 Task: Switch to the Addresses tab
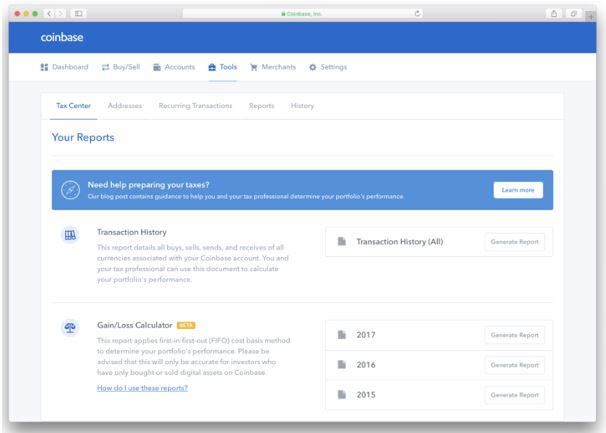click(x=125, y=106)
